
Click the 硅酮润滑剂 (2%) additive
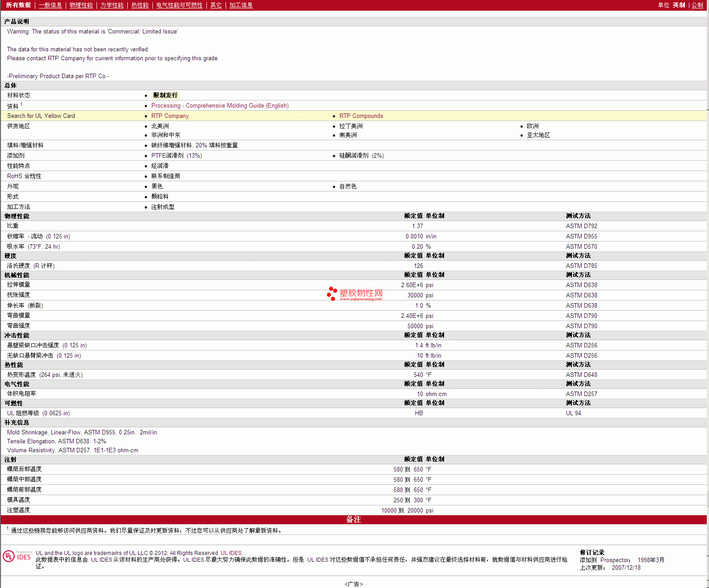(361, 156)
